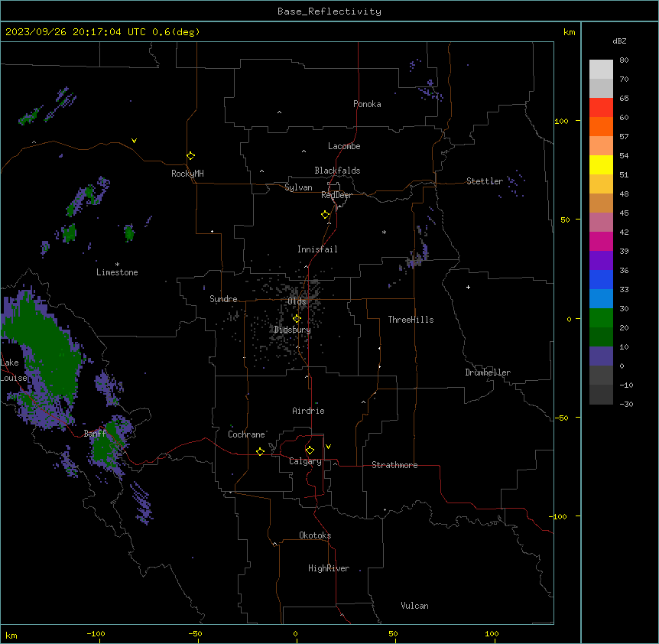Click the yellow diamond radar marker near Olds
Image resolution: width=659 pixels, height=644 pixels.
click(297, 319)
